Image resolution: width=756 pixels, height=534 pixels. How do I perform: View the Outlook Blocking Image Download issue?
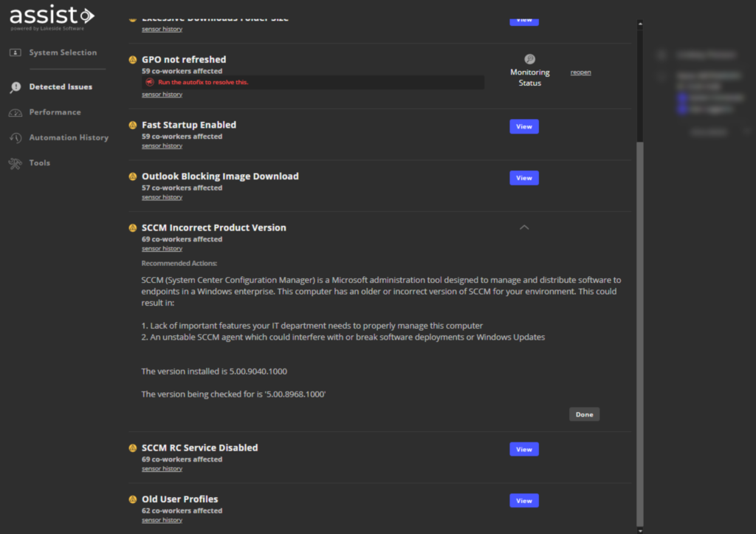click(524, 178)
